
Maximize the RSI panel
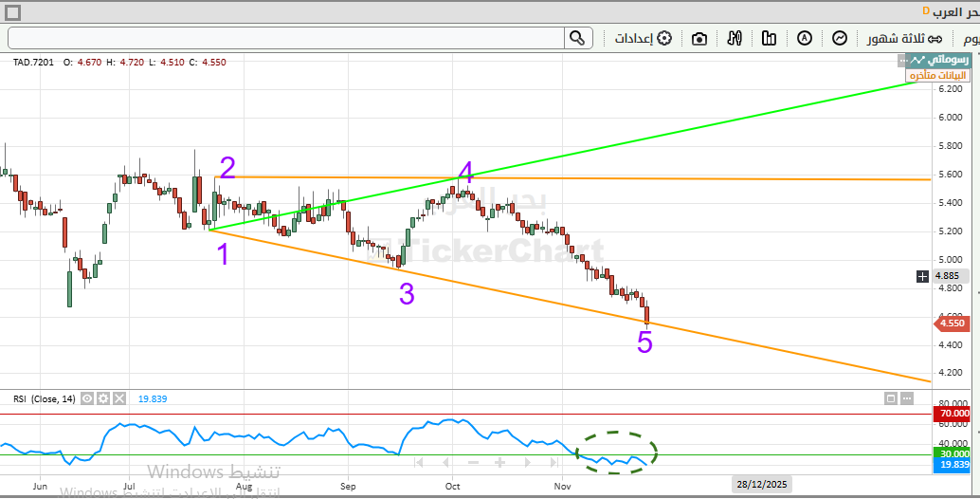pos(890,399)
